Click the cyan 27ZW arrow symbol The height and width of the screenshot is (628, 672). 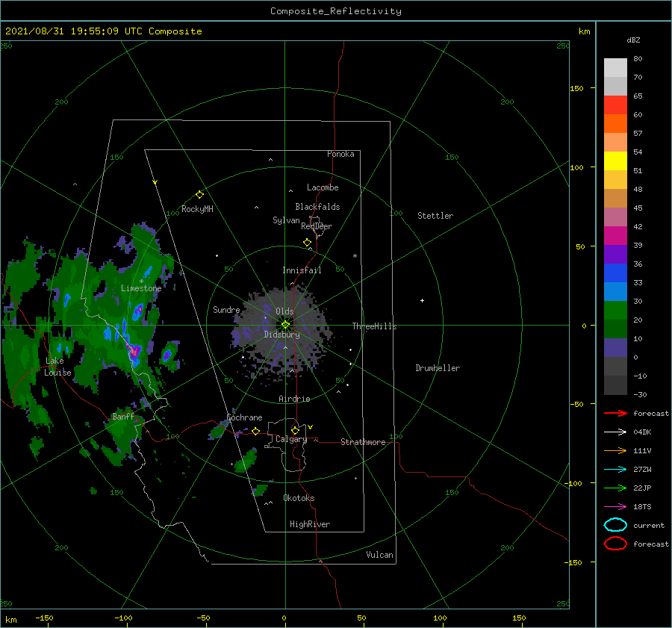pos(615,470)
